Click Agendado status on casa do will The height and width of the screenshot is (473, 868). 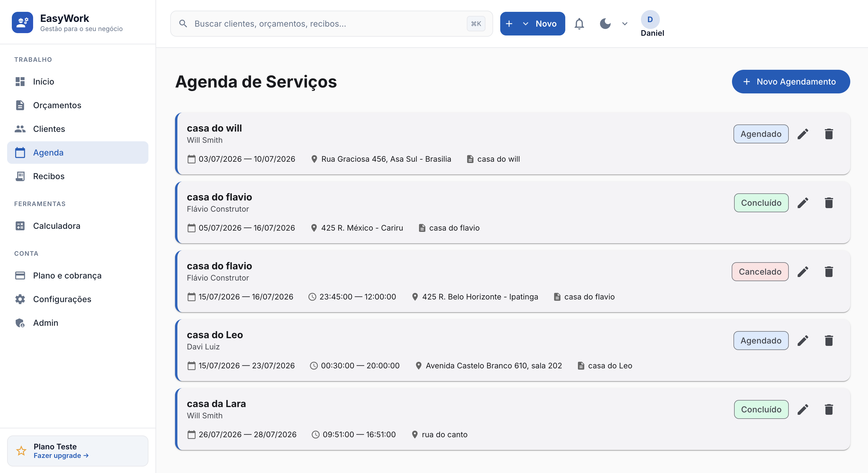[761, 134]
